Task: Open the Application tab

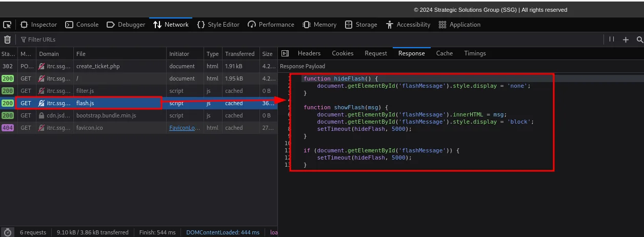Action: click(x=460, y=25)
